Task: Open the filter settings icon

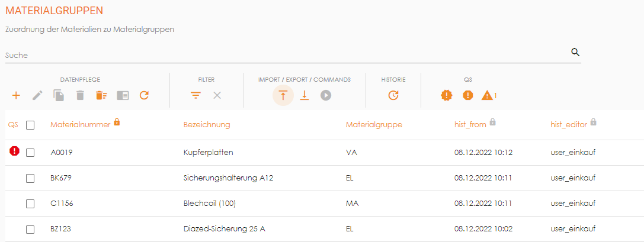Action: [196, 95]
